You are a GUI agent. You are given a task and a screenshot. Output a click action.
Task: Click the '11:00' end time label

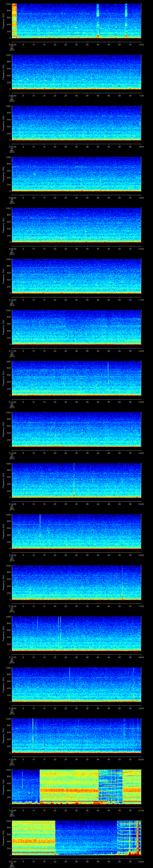[x=141, y=300]
